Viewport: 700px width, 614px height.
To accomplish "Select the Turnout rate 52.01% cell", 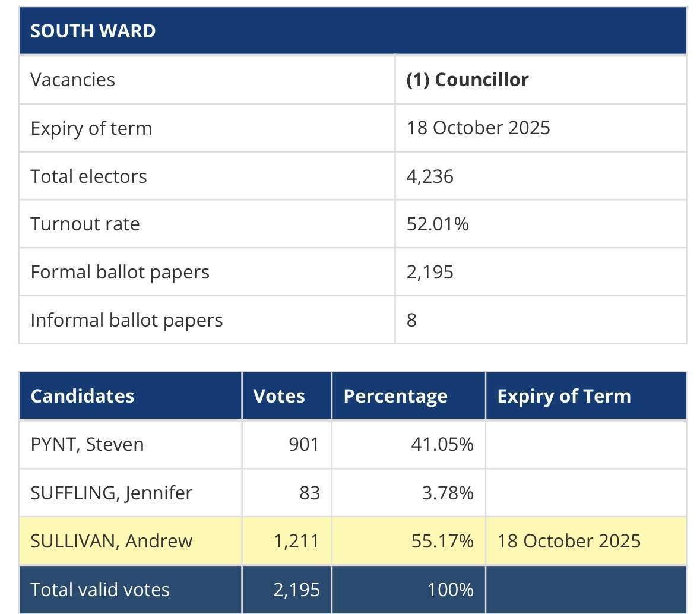I will click(541, 224).
